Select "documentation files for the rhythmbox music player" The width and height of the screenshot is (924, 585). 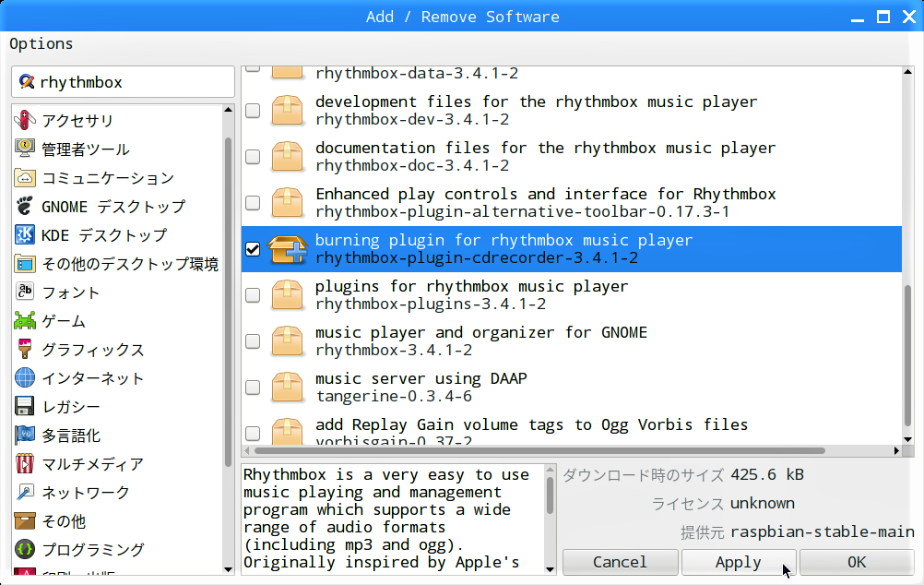[545, 148]
